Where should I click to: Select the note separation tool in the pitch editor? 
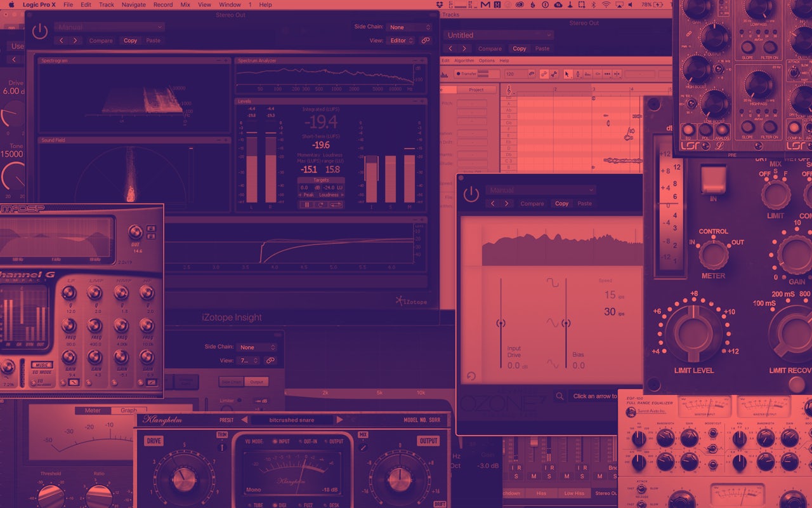[x=617, y=74]
